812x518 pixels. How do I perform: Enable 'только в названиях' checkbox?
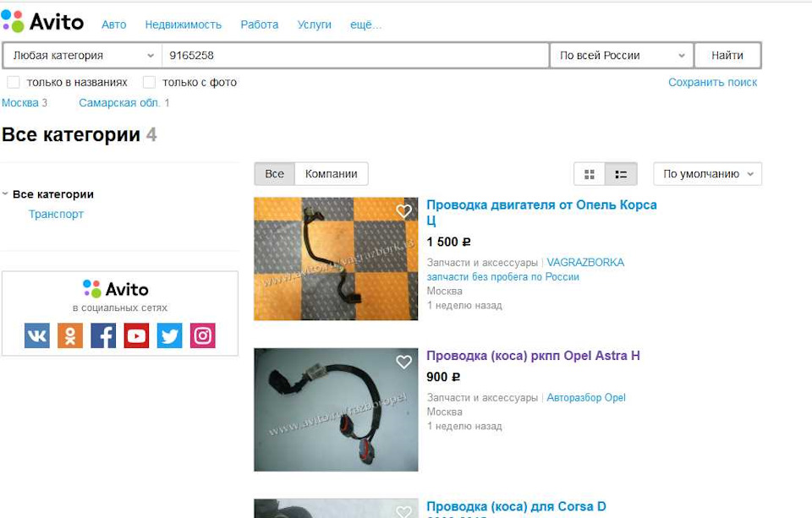pos(14,83)
